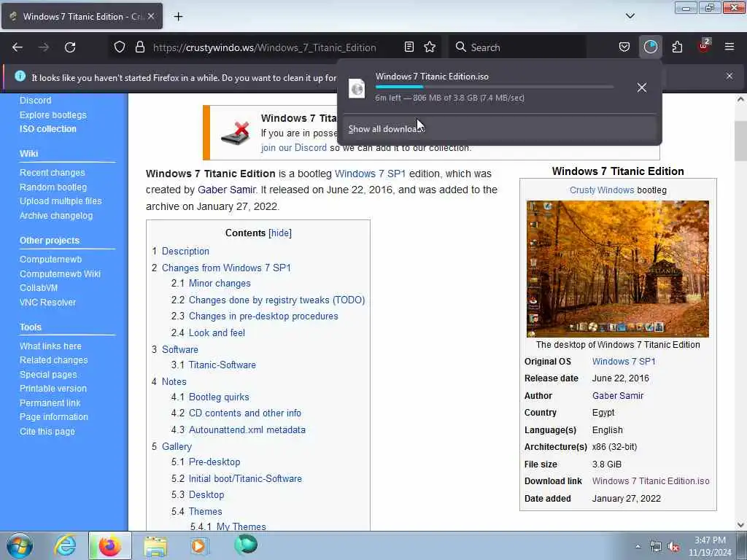Open a new browser tab
Image resolution: width=747 pixels, height=560 pixels.
[x=178, y=17]
